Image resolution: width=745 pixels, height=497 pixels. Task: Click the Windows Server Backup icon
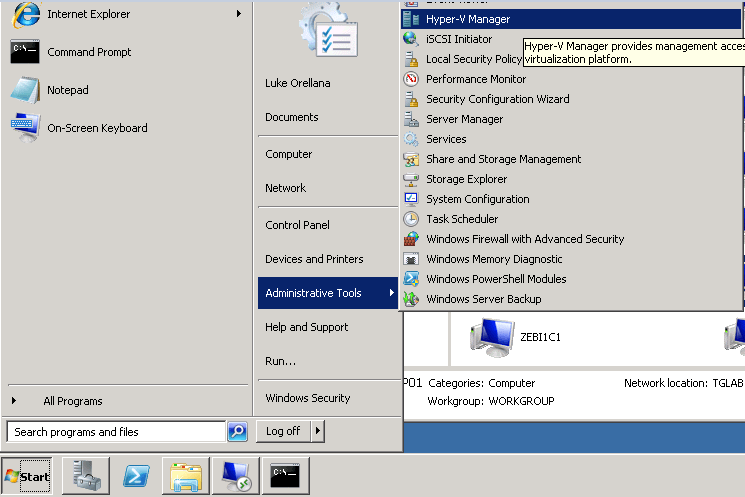coord(411,299)
